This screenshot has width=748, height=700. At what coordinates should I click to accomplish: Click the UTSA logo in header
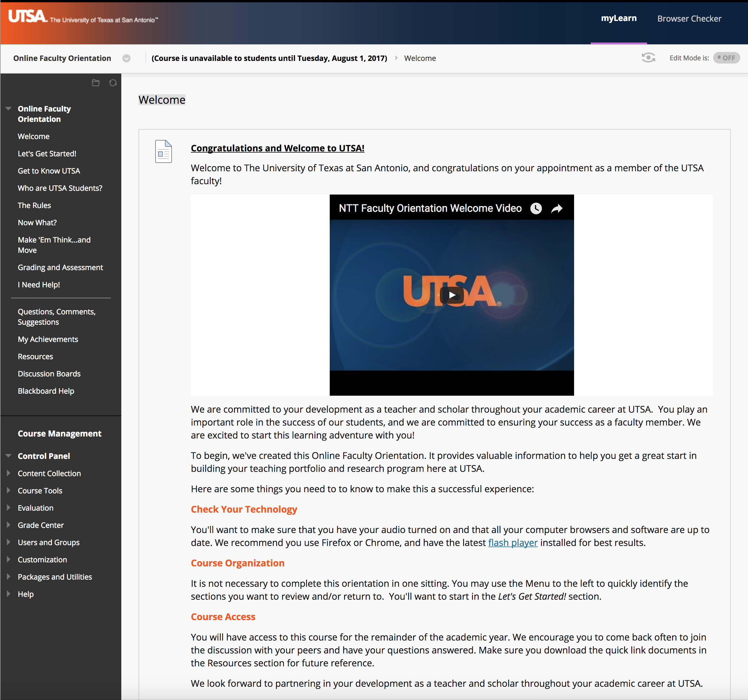click(27, 17)
